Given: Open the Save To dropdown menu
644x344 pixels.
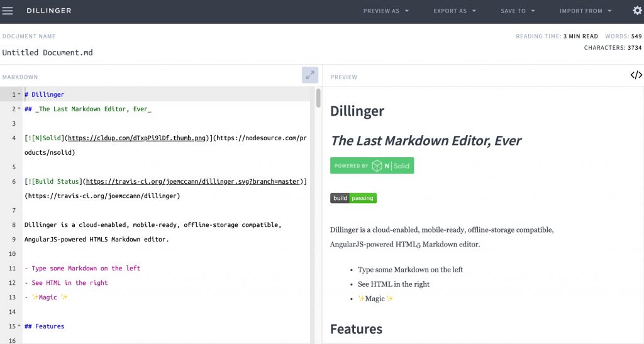Looking at the screenshot, I should (518, 11).
